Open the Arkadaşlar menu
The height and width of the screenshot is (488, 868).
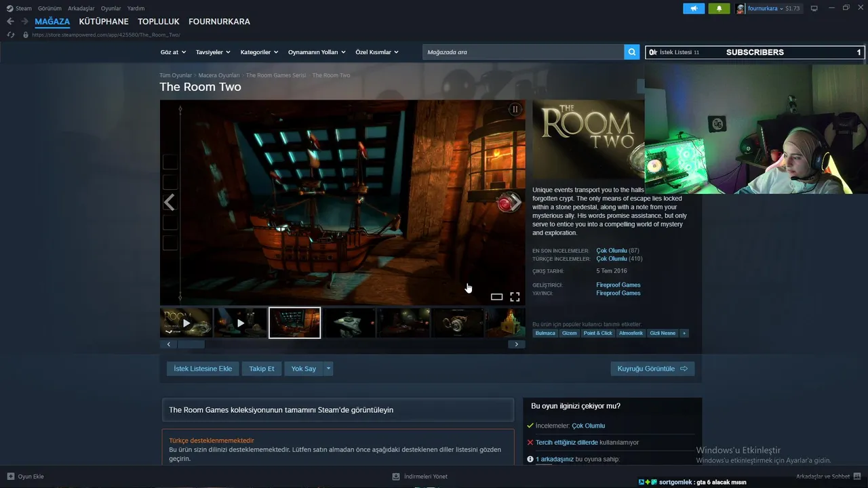(81, 8)
